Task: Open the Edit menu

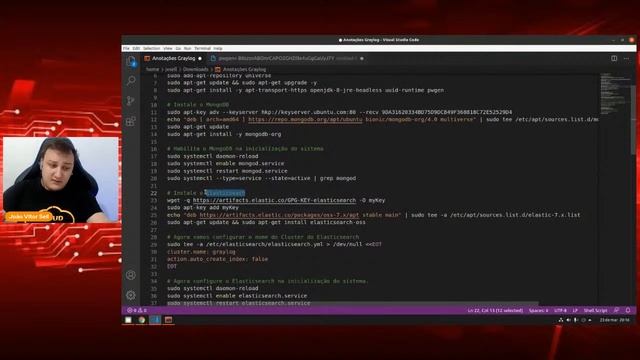Action: (x=136, y=49)
